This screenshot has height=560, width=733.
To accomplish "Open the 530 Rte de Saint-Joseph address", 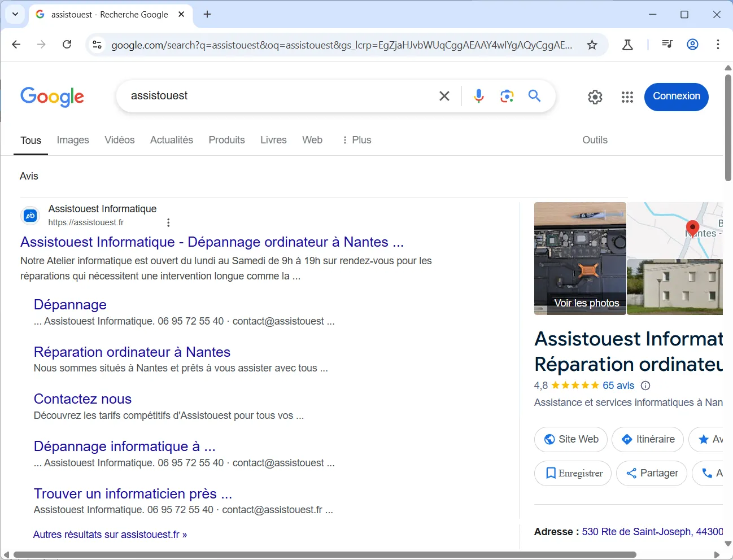I will (652, 532).
